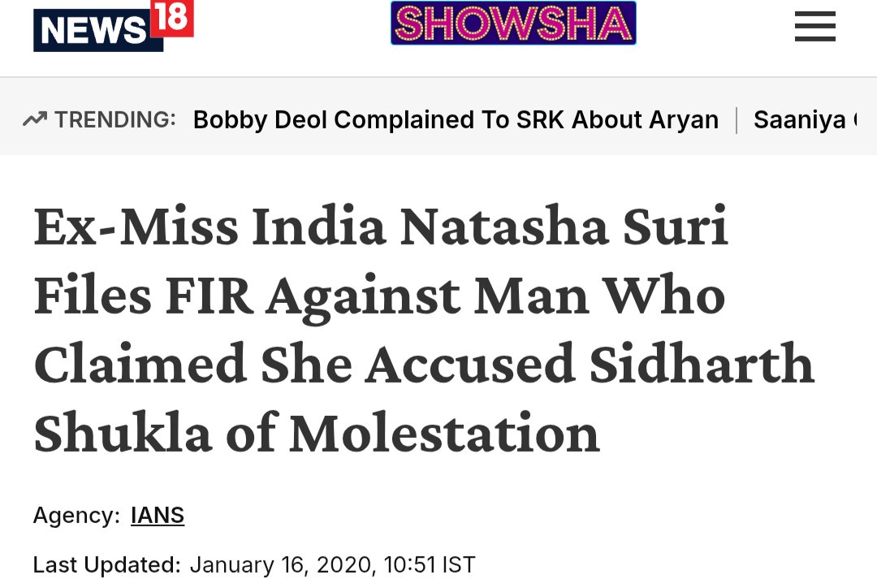
Task: Open the hamburger menu
Action: click(x=814, y=27)
